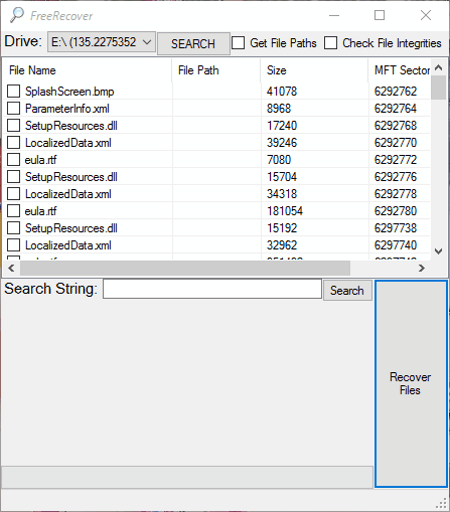Check the SetupResources.dll checkbox sized 15704

[x=14, y=176]
